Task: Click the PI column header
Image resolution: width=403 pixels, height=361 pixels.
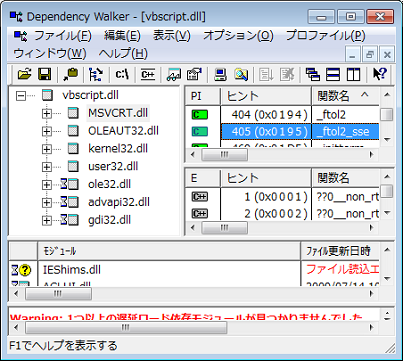Action: pos(203,96)
